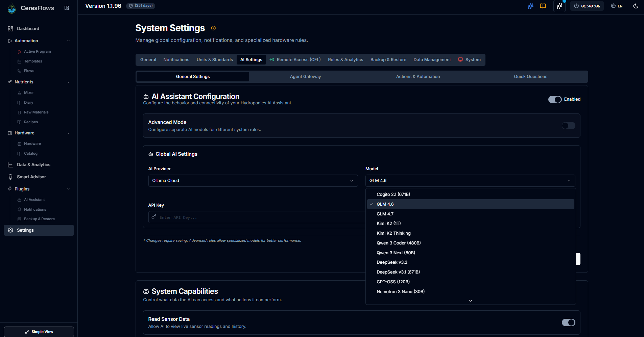Choose Kimi K2 (1T) model
The width and height of the screenshot is (644, 337).
[471, 224]
